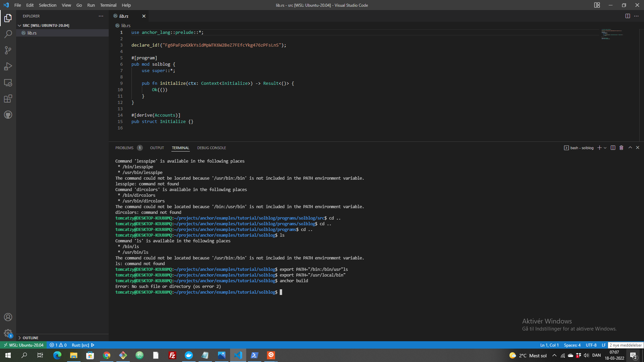Toggle the Accounts icon in activity bar
Image resolution: width=644 pixels, height=362 pixels.
[x=8, y=317]
